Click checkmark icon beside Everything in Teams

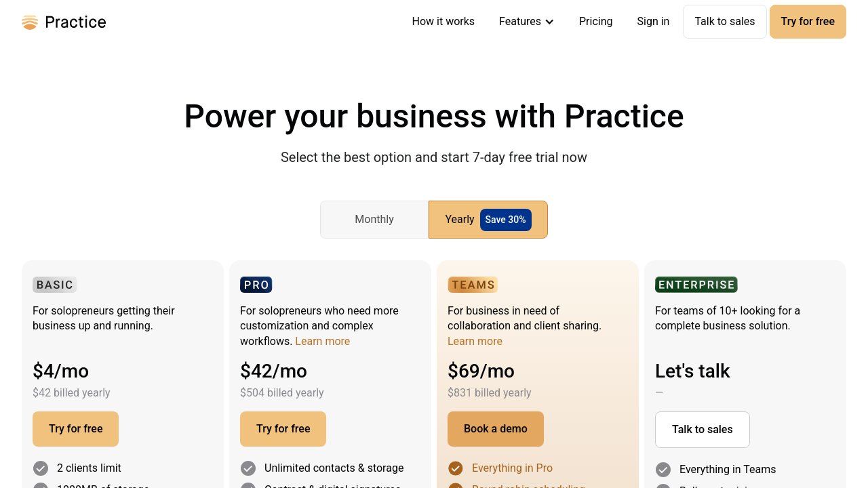coord(663,470)
